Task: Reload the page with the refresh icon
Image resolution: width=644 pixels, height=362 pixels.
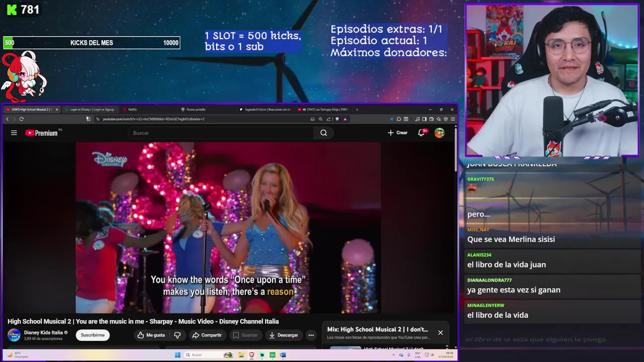Action: click(x=21, y=119)
